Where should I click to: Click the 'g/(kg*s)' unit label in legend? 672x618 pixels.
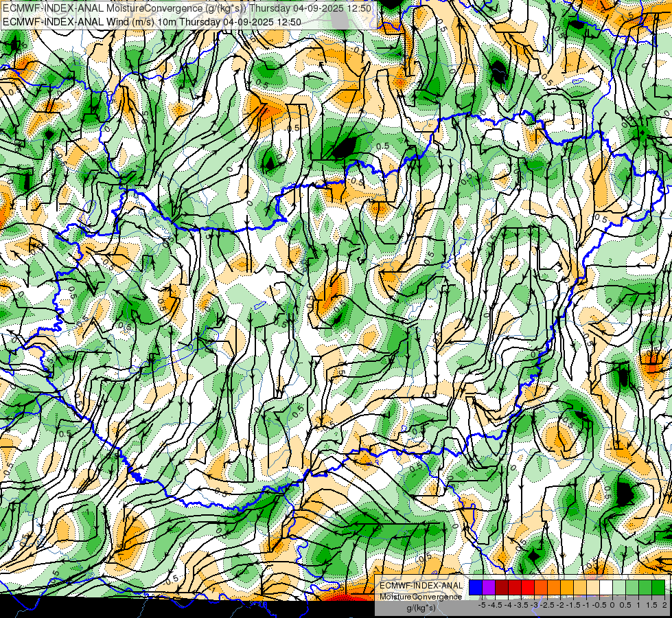click(421, 608)
